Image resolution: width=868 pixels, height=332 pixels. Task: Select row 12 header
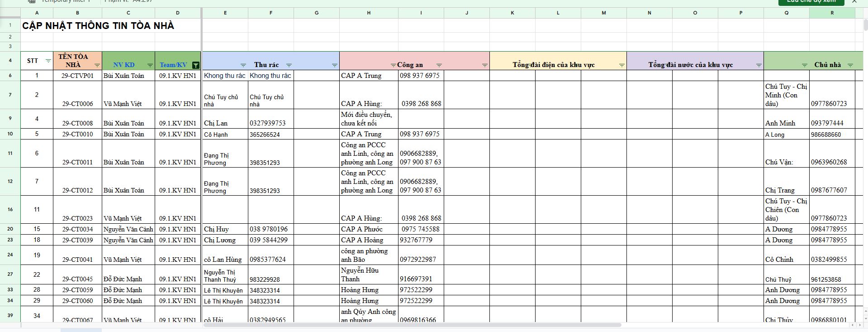[x=10, y=181]
